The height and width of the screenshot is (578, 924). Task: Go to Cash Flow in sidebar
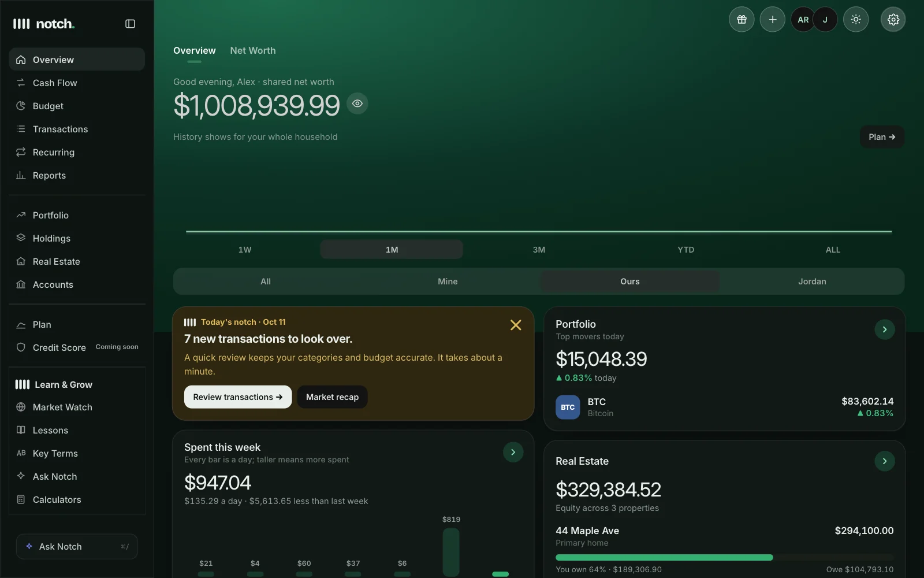pos(77,83)
